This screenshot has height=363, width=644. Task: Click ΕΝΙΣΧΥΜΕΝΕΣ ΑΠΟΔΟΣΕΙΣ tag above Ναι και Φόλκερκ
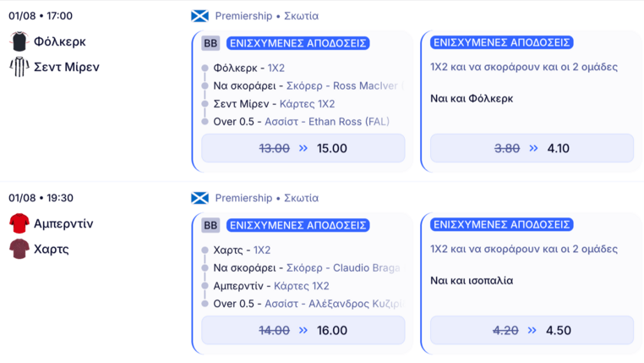(x=502, y=42)
